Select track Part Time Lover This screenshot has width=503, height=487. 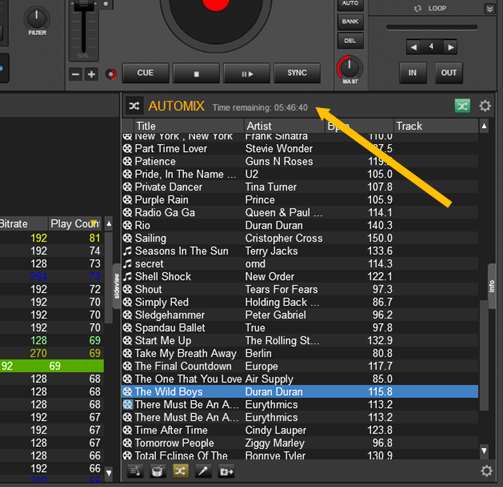[x=300, y=149]
